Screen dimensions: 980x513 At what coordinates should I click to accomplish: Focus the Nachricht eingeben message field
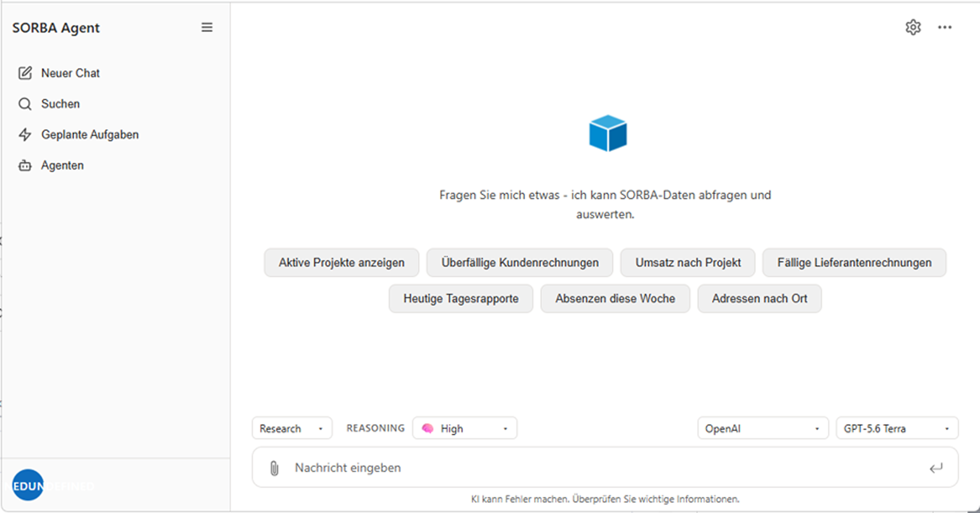[x=605, y=468]
